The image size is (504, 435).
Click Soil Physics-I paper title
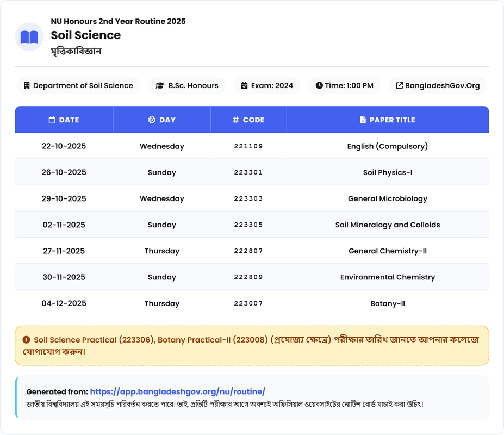tap(388, 172)
